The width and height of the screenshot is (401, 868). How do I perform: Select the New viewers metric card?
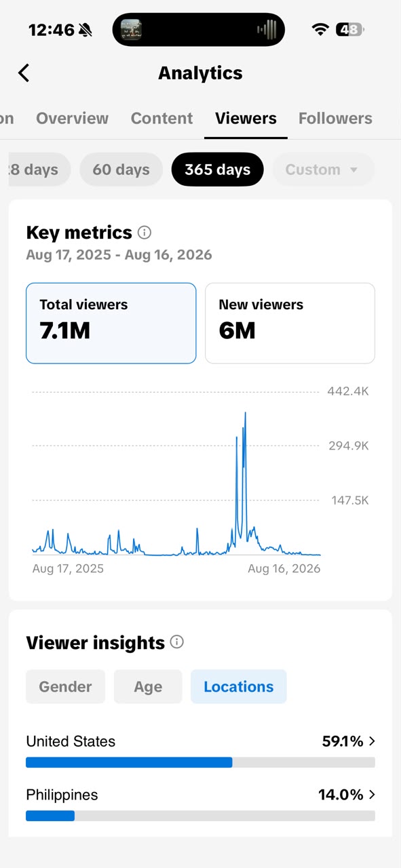290,323
